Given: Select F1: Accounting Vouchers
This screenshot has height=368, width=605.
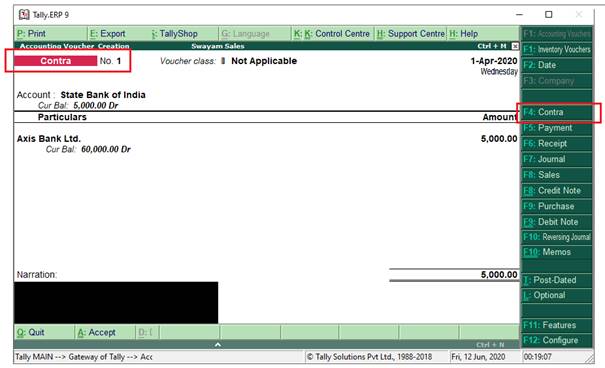Looking at the screenshot, I should [x=556, y=34].
